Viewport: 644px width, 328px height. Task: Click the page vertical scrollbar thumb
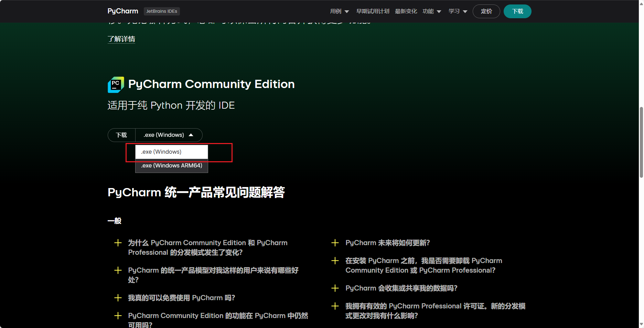[641, 142]
